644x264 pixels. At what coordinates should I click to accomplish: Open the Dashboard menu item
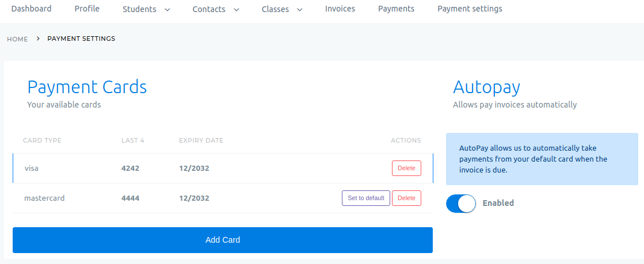point(31,9)
